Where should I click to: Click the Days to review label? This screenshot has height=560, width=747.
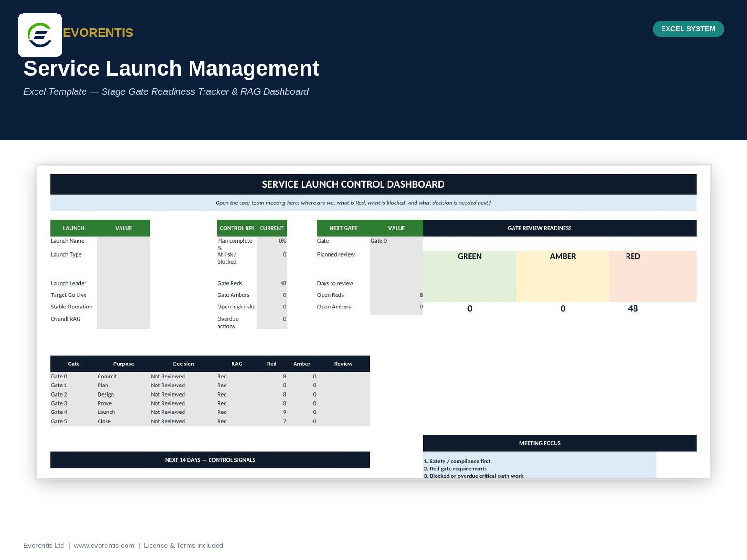pos(335,283)
